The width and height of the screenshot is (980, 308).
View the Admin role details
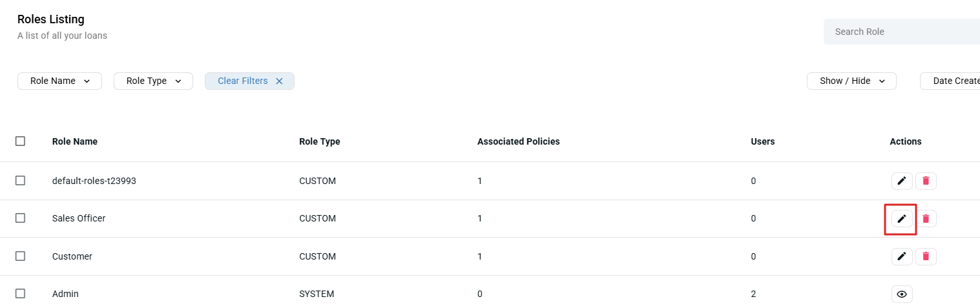pos(902,294)
